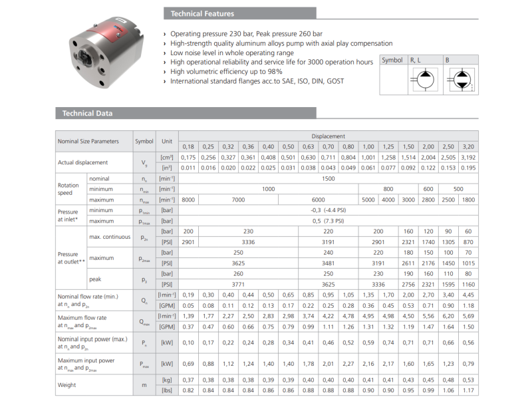The image size is (532, 399).
Task: Click the Nominal Size Parameters header cell
Action: coord(88,141)
